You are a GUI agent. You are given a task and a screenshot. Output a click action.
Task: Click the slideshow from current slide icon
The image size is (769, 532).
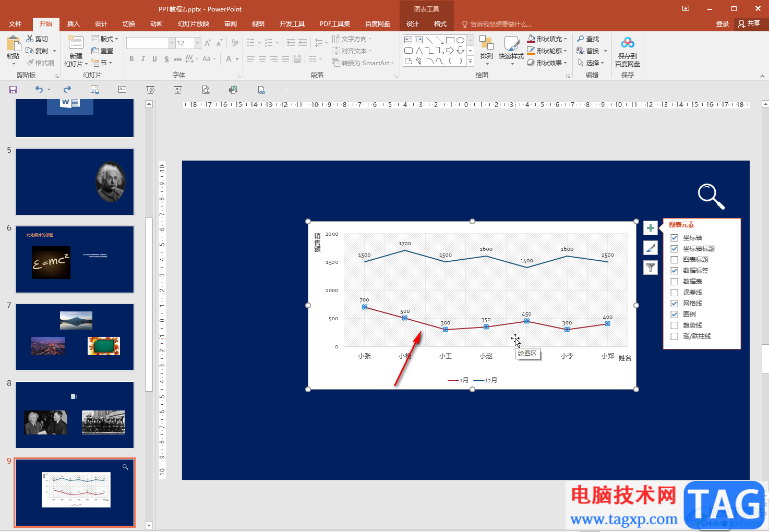pyautogui.click(x=178, y=90)
